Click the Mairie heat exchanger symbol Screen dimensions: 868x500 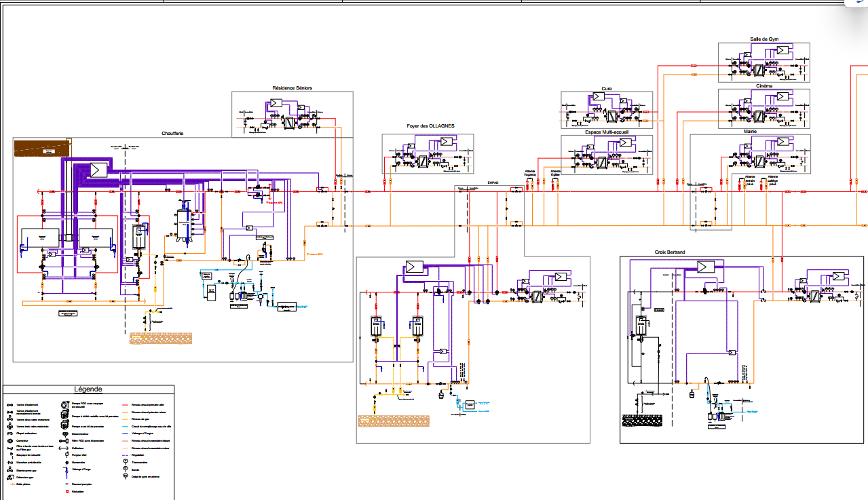(x=759, y=161)
